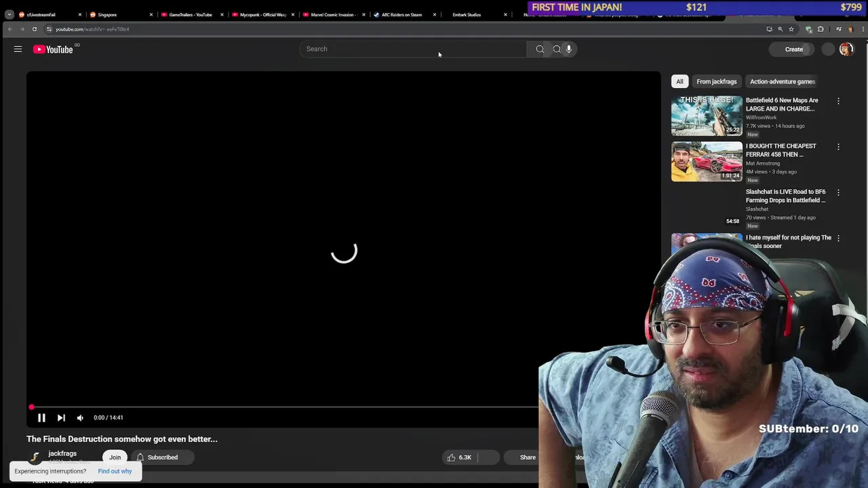Image resolution: width=868 pixels, height=488 pixels.
Task: Open Battlefield 6 New Maps thumbnail
Action: tap(707, 116)
